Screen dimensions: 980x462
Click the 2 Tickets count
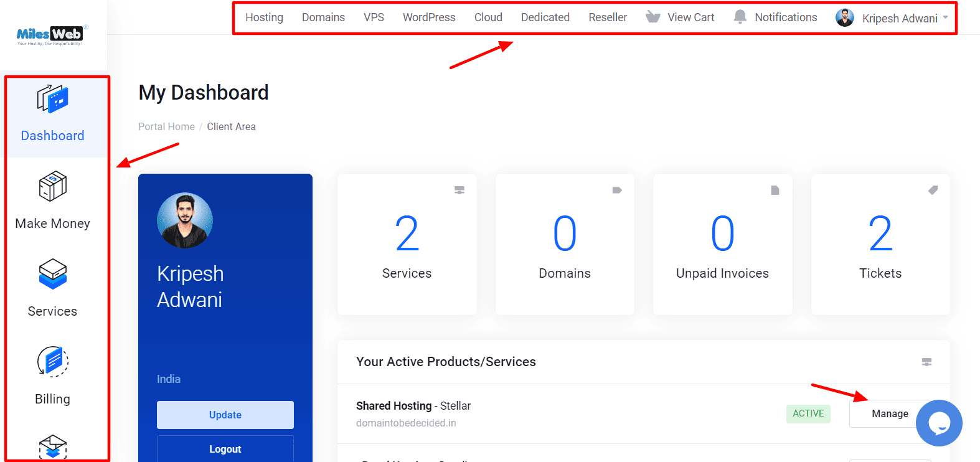(x=880, y=233)
